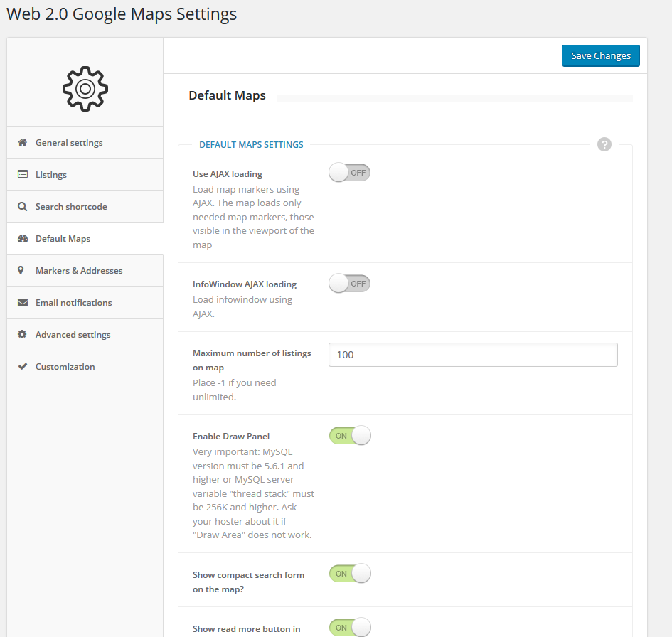Click the list icon next to Listings

tap(22, 174)
